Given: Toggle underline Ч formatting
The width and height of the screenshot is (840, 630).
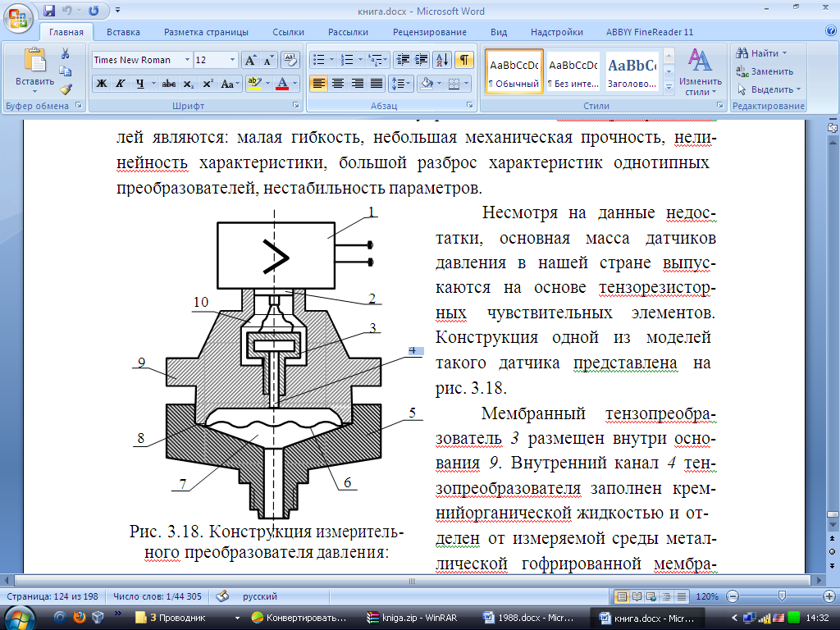Looking at the screenshot, I should pyautogui.click(x=139, y=84).
